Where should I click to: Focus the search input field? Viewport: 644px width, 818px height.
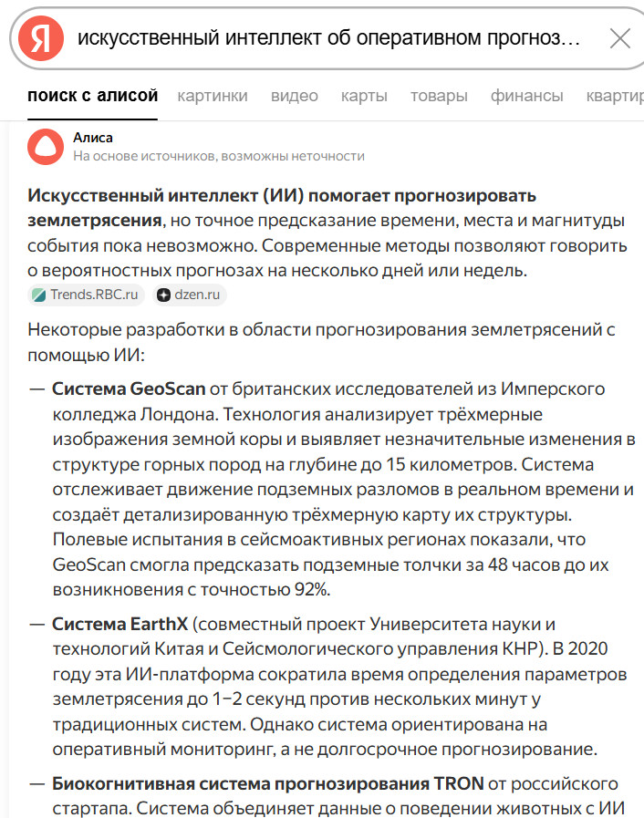click(x=328, y=38)
